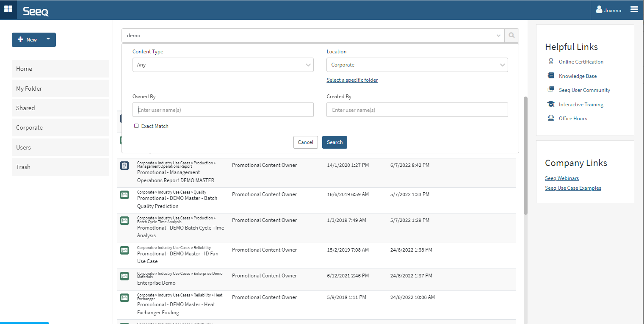
Task: Click the Seeq User Community chat icon
Action: [x=551, y=90]
